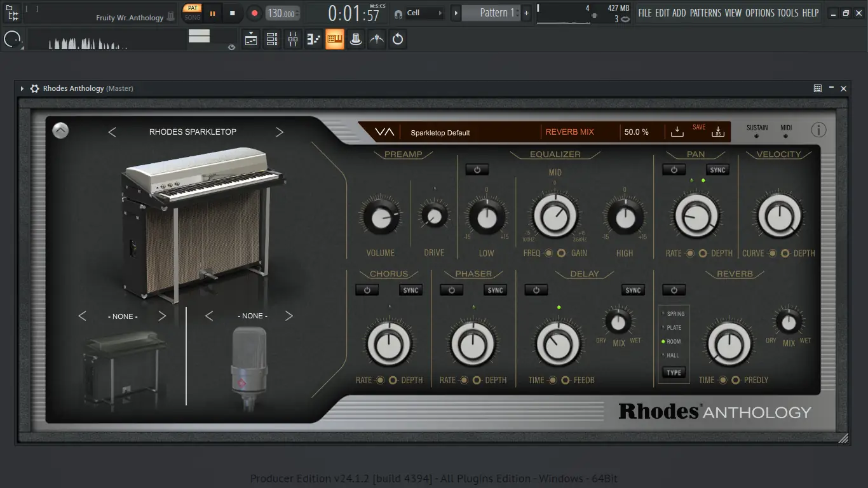Switch to SONG mode
This screenshot has width=868, height=488.
click(192, 17)
